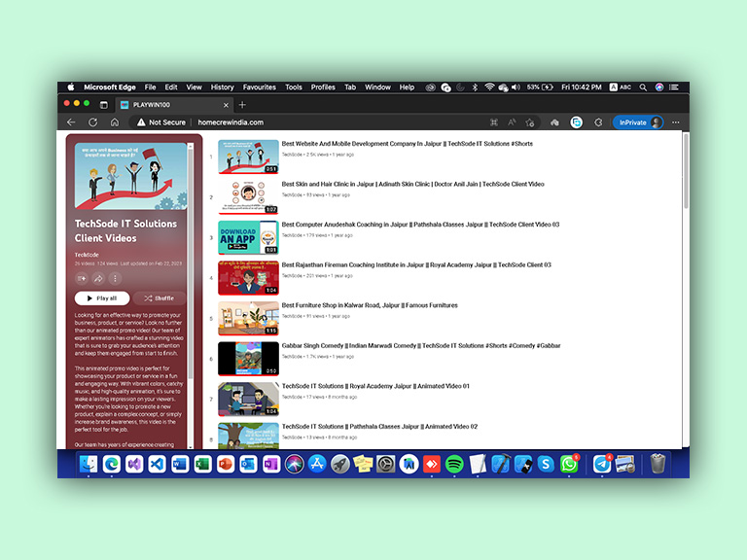
Task: Go back using the browser back arrow
Action: pos(71,122)
